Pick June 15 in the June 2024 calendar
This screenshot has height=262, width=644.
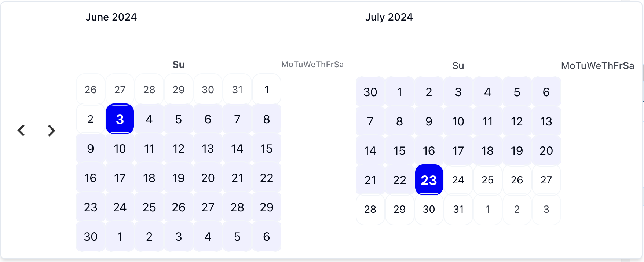[267, 149]
